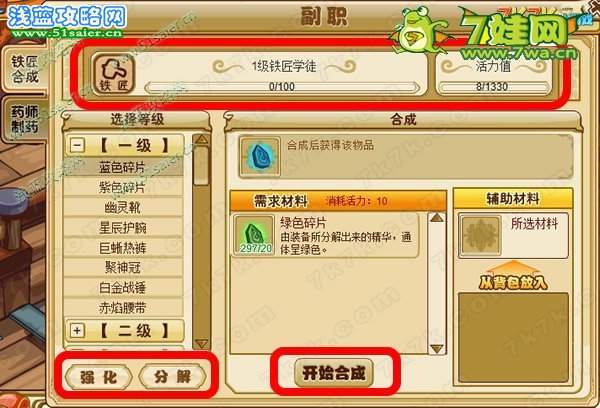Select 紫色碎片 in the level list
This screenshot has width=600, height=408.
122,188
